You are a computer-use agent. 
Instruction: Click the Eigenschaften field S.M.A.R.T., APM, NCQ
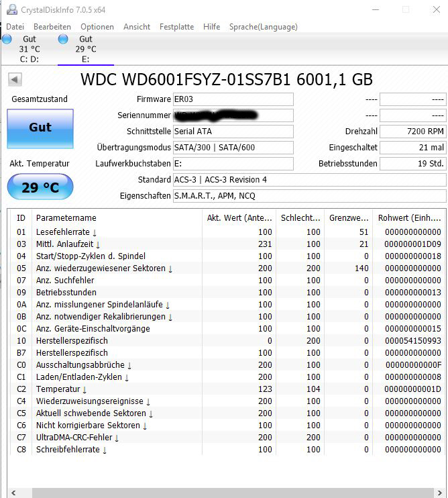point(310,196)
